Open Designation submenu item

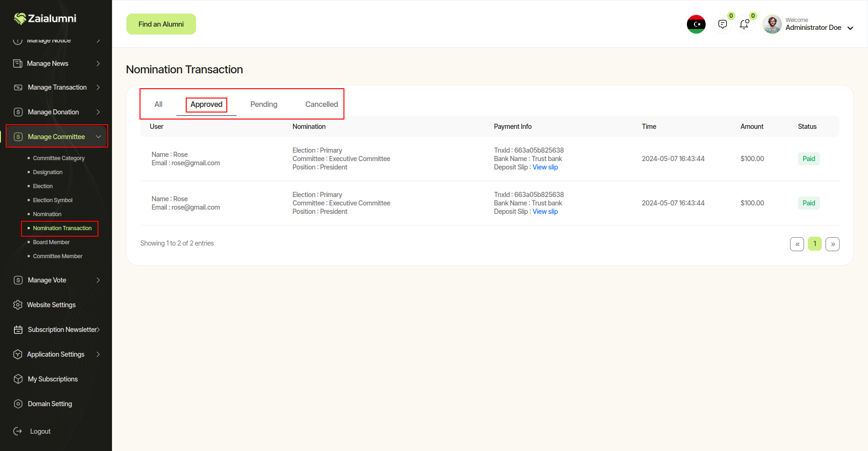pos(48,172)
